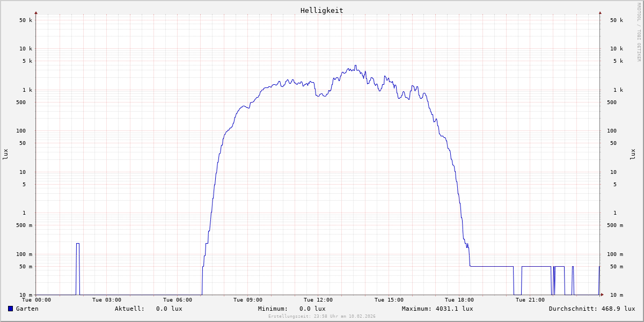Click the Tue 18:00 time axis label
644x322 pixels.
(459, 300)
